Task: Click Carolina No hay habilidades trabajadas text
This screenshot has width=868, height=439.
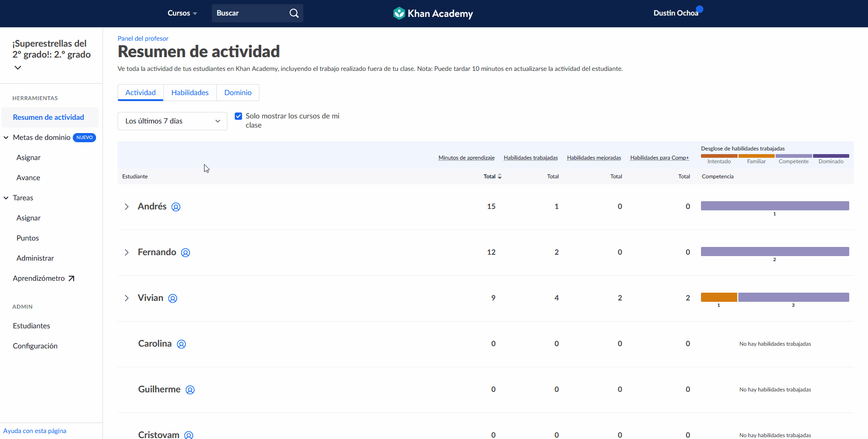Action: [775, 344]
